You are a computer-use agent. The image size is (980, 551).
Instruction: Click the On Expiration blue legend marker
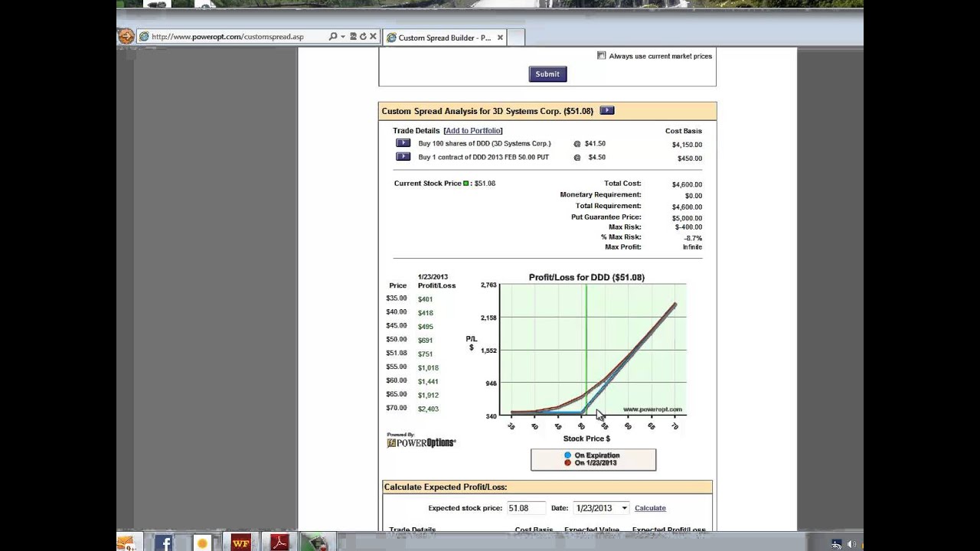coord(567,455)
